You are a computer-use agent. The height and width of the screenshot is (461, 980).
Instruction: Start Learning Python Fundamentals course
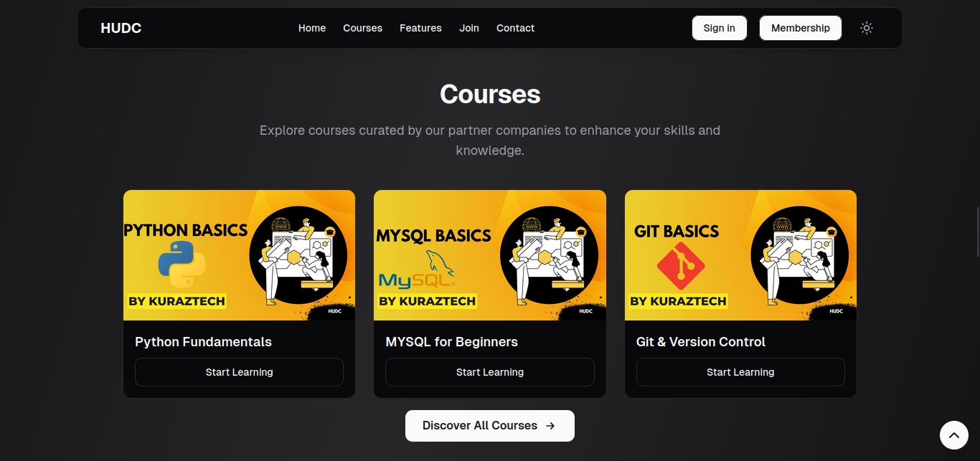pyautogui.click(x=239, y=372)
